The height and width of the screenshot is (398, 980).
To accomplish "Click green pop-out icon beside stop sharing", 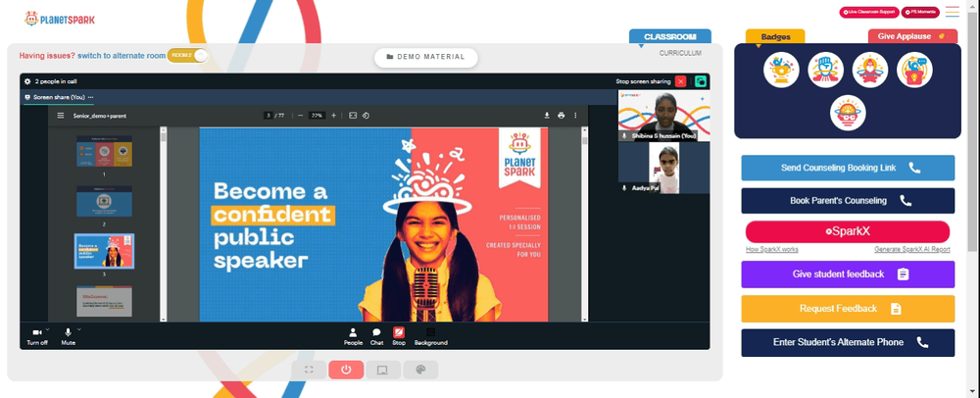I will [x=700, y=81].
